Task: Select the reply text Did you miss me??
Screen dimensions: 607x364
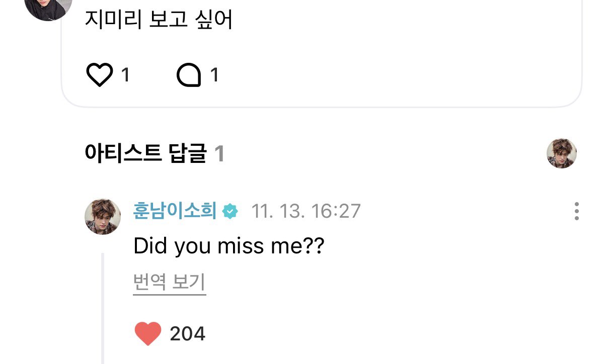Action: click(229, 246)
